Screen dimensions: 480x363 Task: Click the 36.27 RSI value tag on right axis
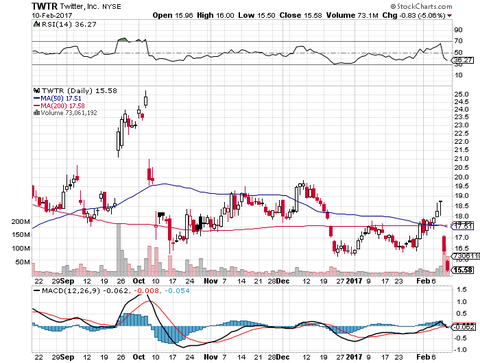tap(464, 60)
